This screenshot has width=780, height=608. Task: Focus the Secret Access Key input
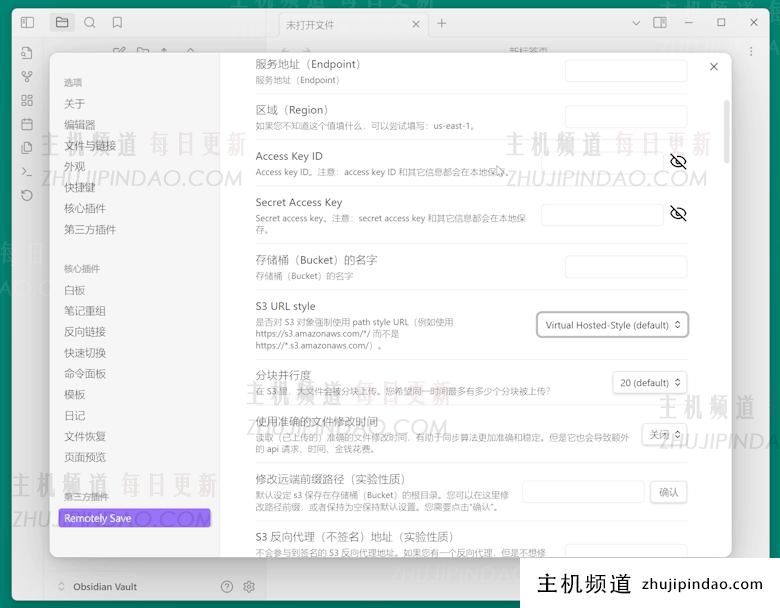602,214
